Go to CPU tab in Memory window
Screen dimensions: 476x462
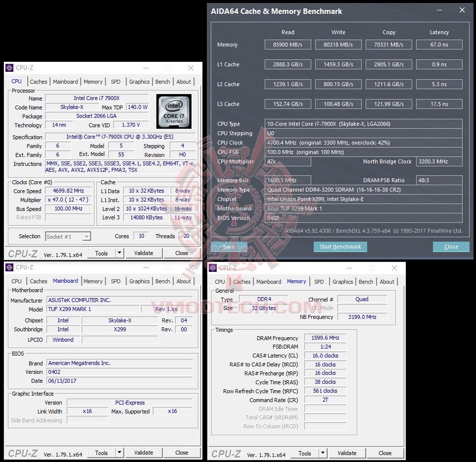(x=220, y=282)
